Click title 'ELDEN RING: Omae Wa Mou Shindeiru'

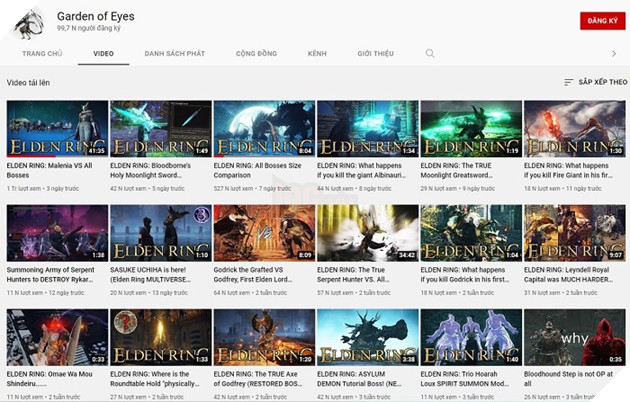pos(49,379)
